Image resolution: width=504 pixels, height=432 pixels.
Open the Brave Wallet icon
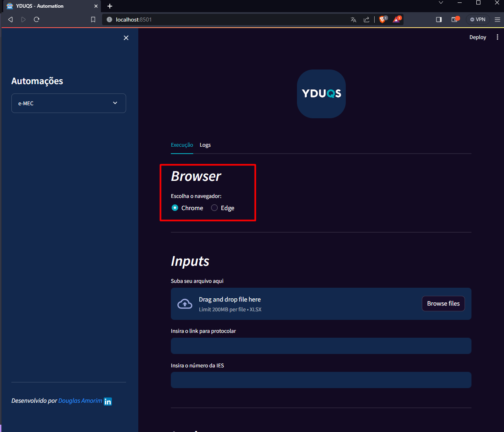455,20
